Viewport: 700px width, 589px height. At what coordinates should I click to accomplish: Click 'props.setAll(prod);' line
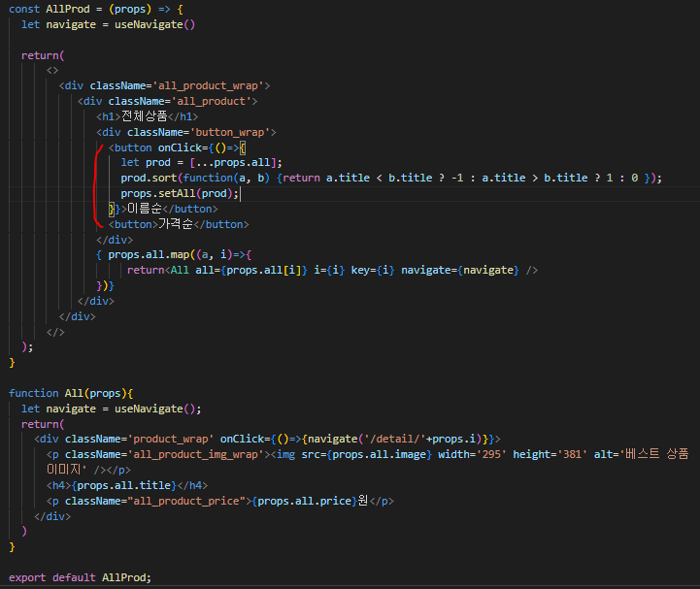(x=180, y=194)
